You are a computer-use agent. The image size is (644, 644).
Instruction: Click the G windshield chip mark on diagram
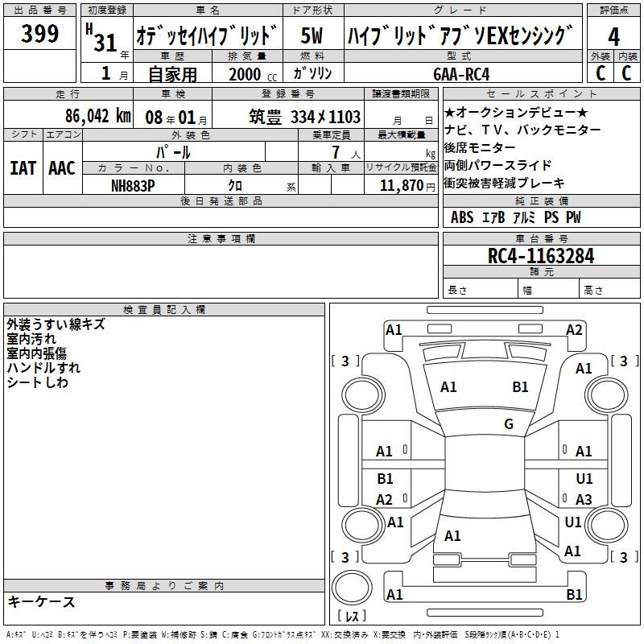coord(509,423)
